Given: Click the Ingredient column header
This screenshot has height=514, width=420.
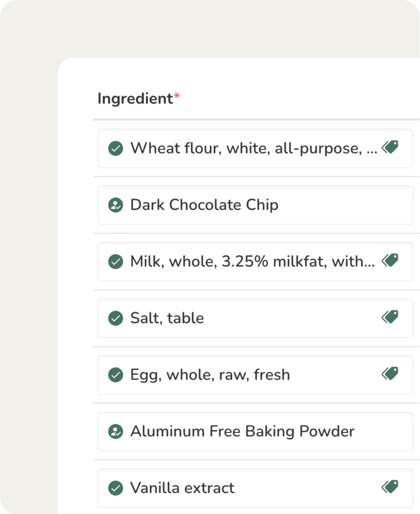Looking at the screenshot, I should pos(136,98).
